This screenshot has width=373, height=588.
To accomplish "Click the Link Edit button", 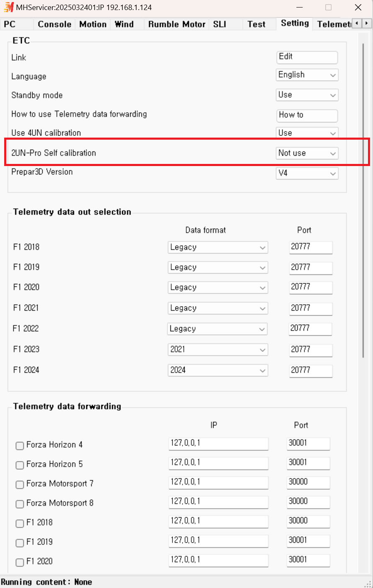I will pos(307,57).
